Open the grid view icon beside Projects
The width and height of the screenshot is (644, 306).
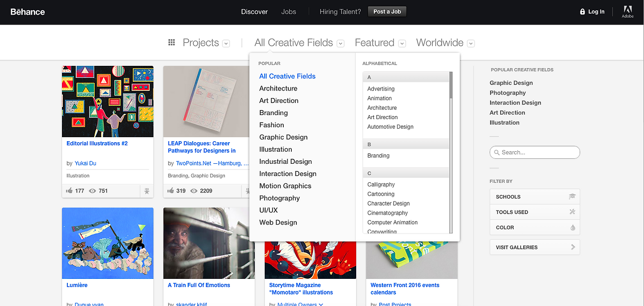pos(171,42)
